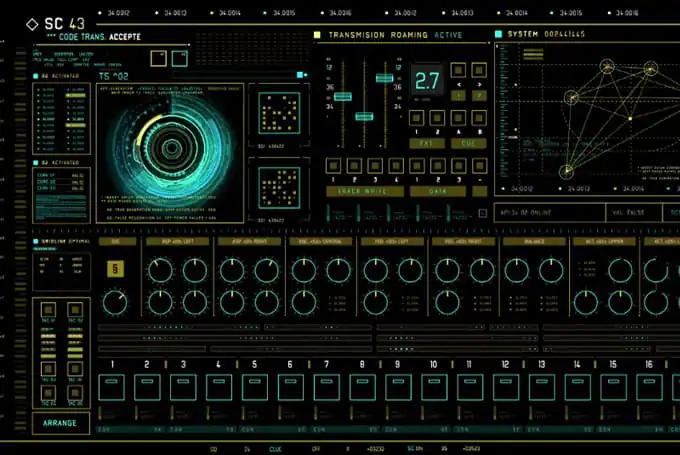
Task: Select the bottom node of the network graph
Action: coord(566,171)
